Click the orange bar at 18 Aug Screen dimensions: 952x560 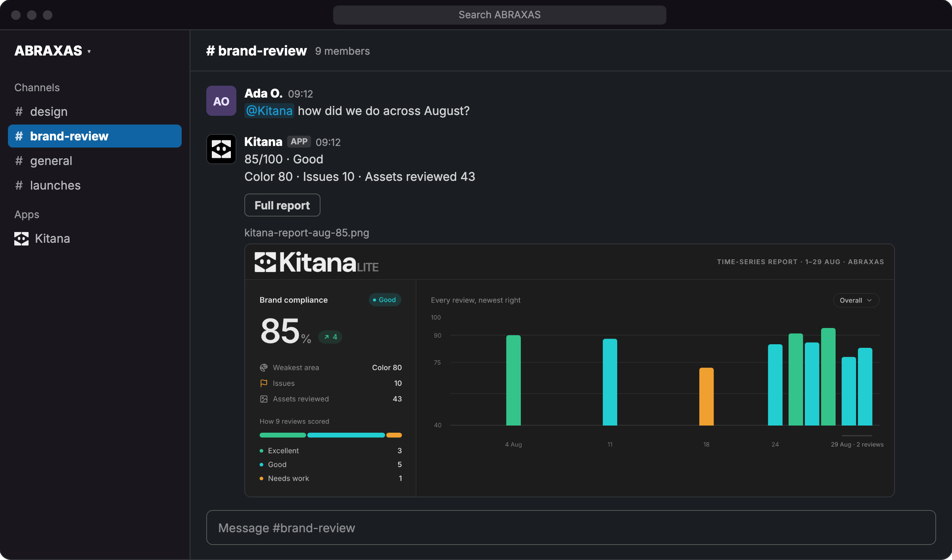[706, 397]
